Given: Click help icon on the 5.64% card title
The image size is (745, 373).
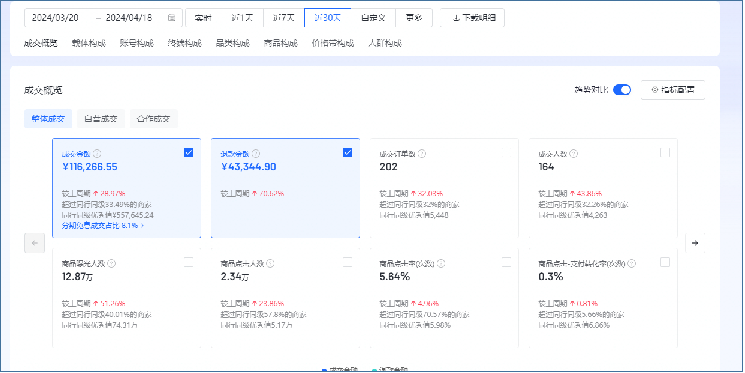Looking at the screenshot, I should coord(441,263).
